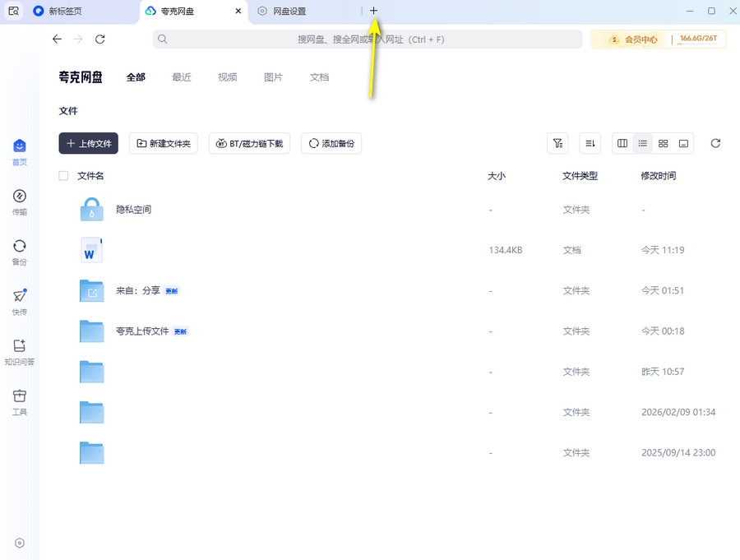
Task: Click the 上传文件 upload button
Action: coord(88,143)
